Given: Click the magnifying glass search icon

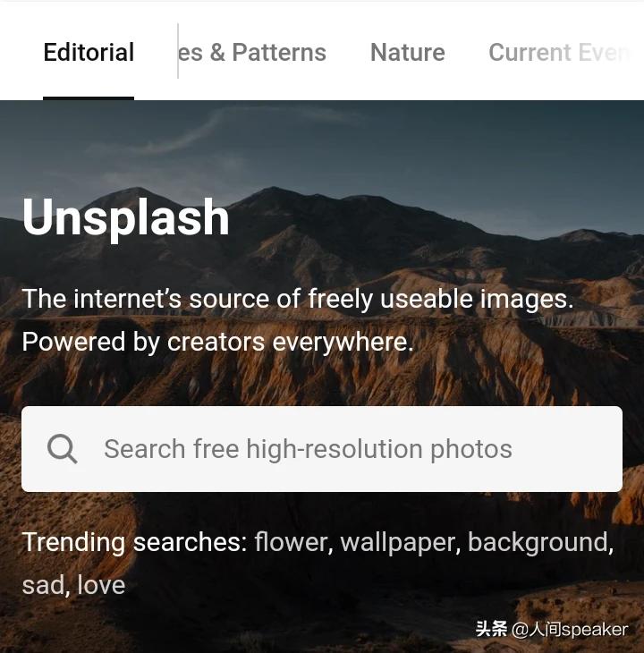Looking at the screenshot, I should (x=62, y=449).
